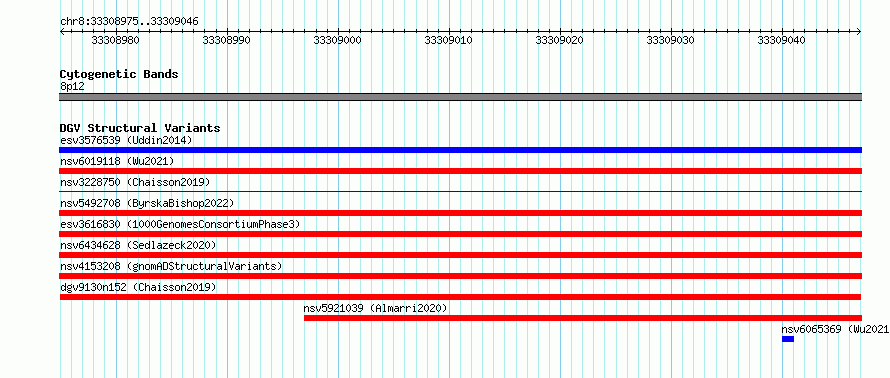Click the red esv3616830 variant bar
Screen dimensions: 890x378
point(460,234)
